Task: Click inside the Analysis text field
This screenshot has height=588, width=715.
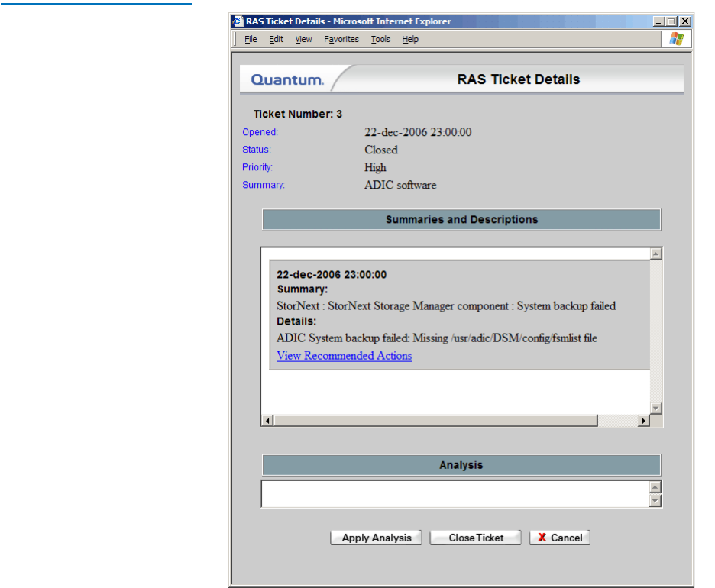Action: coord(455,493)
